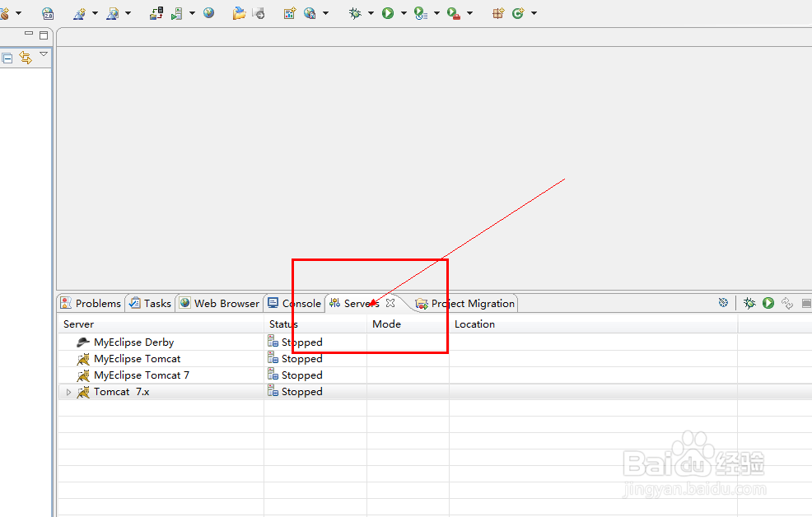Click the deploy application to server icon
Screen dimensions: 812x517
tap(156, 13)
